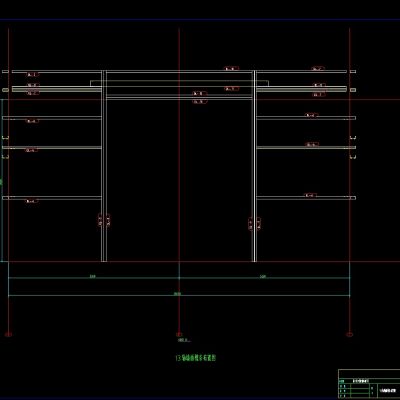Image resolution: width=400 pixels, height=400 pixels.
Task: Select the left tag on left column
Action: [x=100, y=221]
